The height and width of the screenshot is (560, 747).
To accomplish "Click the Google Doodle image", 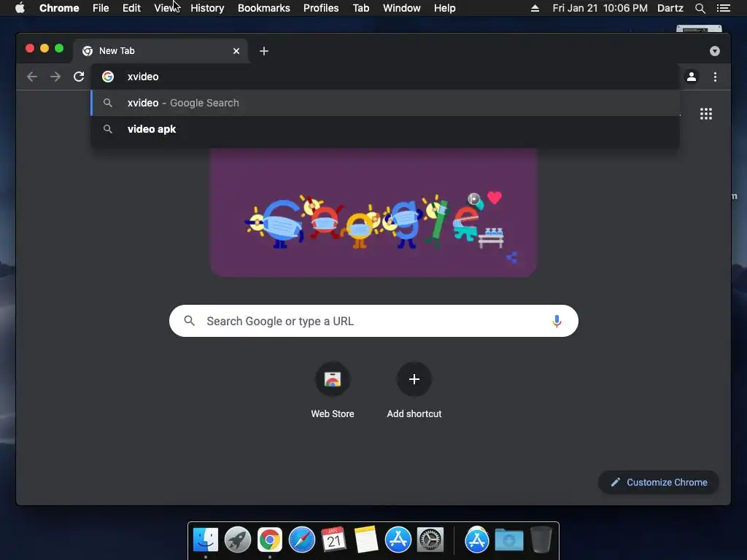I will pyautogui.click(x=373, y=212).
